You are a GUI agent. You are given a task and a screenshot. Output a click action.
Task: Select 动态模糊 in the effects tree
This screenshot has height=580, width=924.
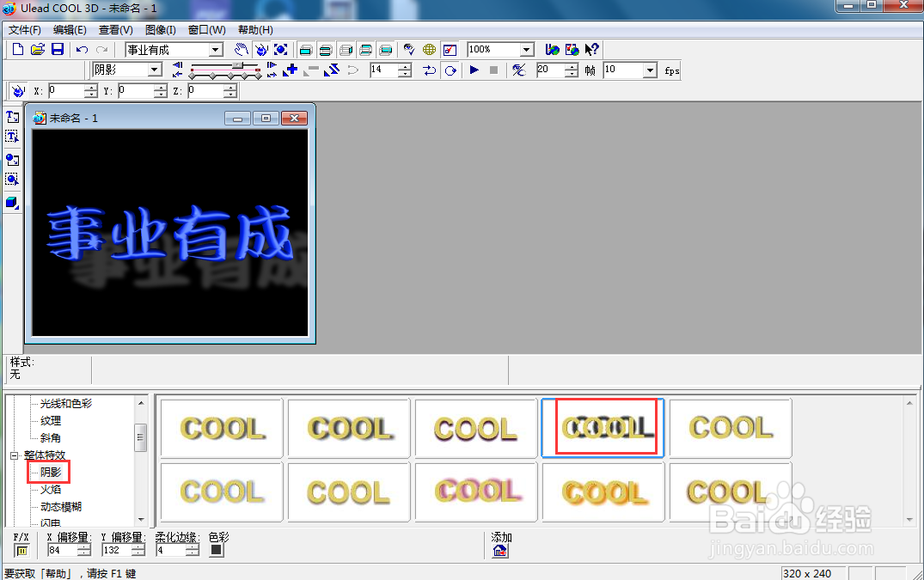[61, 506]
